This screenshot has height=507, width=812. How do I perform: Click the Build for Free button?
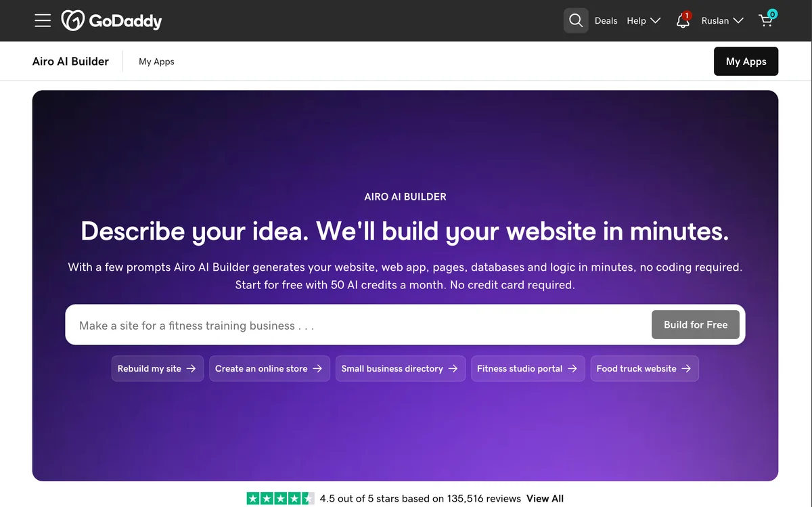[x=696, y=325]
